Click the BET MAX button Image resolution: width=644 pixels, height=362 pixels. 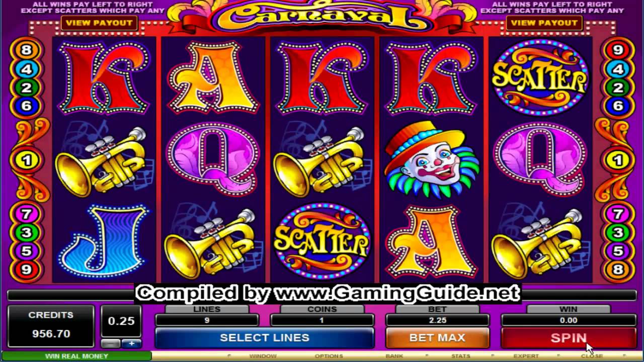coord(437,338)
